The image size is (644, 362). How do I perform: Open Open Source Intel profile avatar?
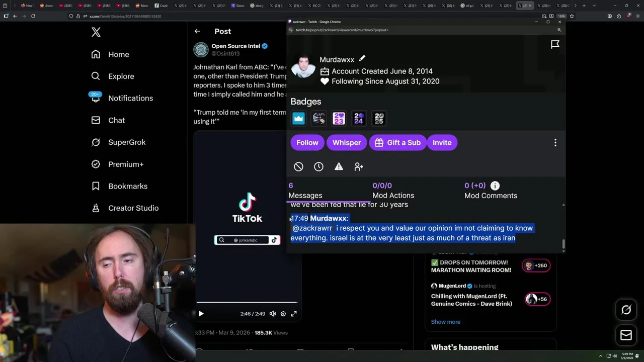click(x=201, y=49)
